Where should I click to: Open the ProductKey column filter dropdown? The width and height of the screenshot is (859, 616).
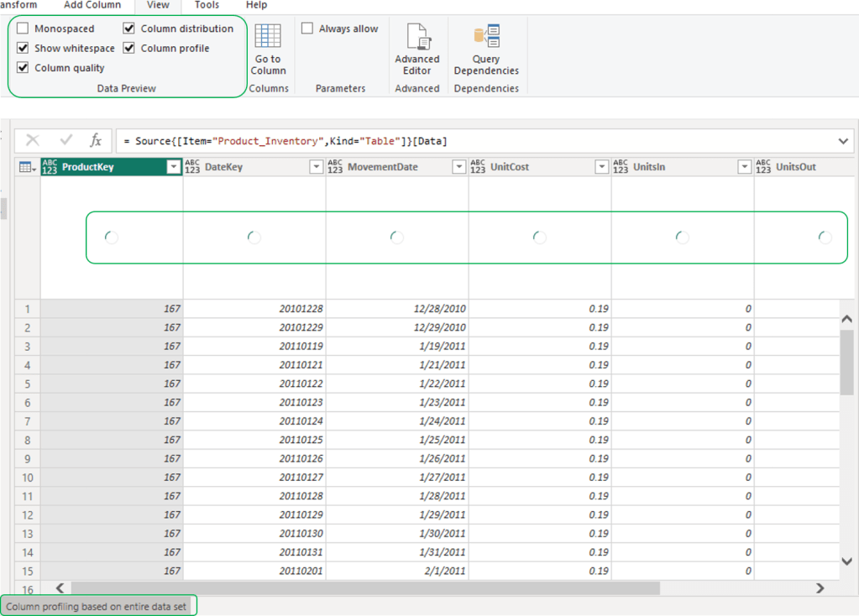point(173,167)
